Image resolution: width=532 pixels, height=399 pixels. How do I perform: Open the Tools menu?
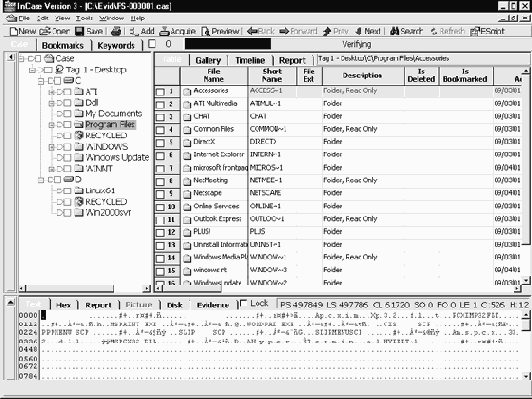tap(84, 18)
